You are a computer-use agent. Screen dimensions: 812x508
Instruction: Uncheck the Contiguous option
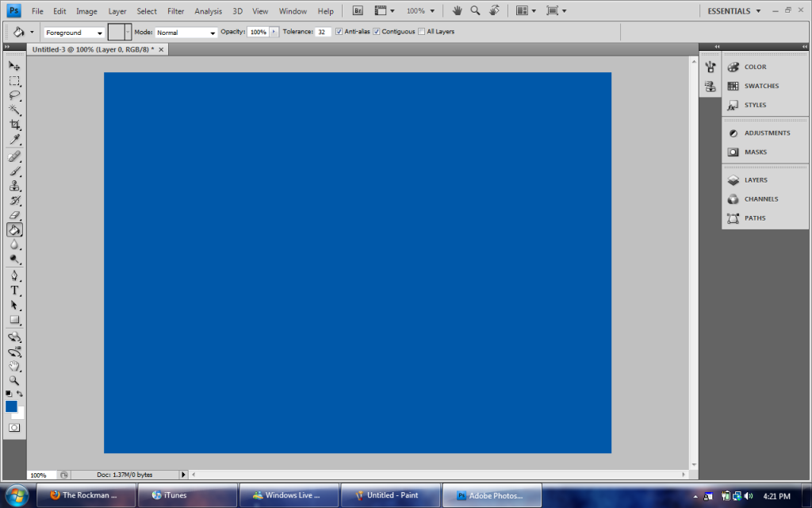[377, 32]
